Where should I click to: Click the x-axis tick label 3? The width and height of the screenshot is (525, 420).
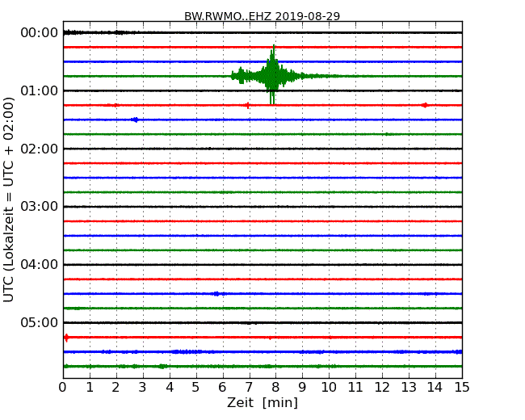[143, 388]
